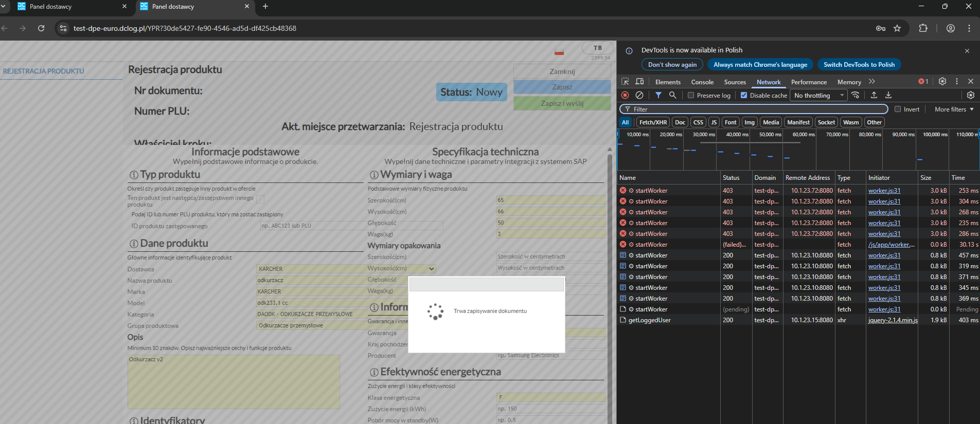
Task: Open the jquery-2.1.4.min.js initiator link
Action: (893, 320)
